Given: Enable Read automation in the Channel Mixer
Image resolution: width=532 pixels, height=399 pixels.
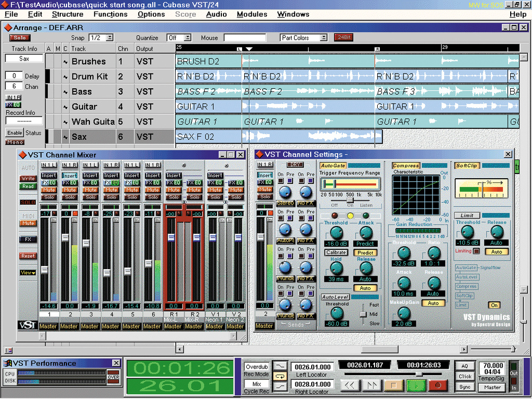Looking at the screenshot, I should click(27, 186).
